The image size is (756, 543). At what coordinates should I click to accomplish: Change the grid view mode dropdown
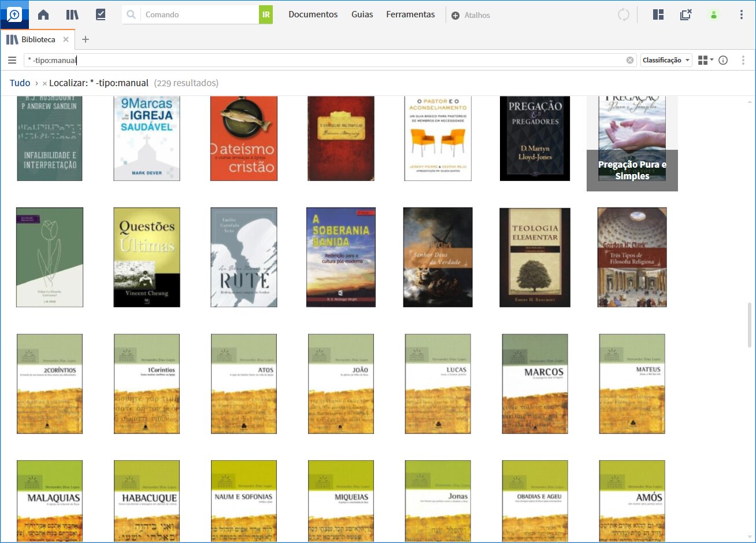coord(706,60)
